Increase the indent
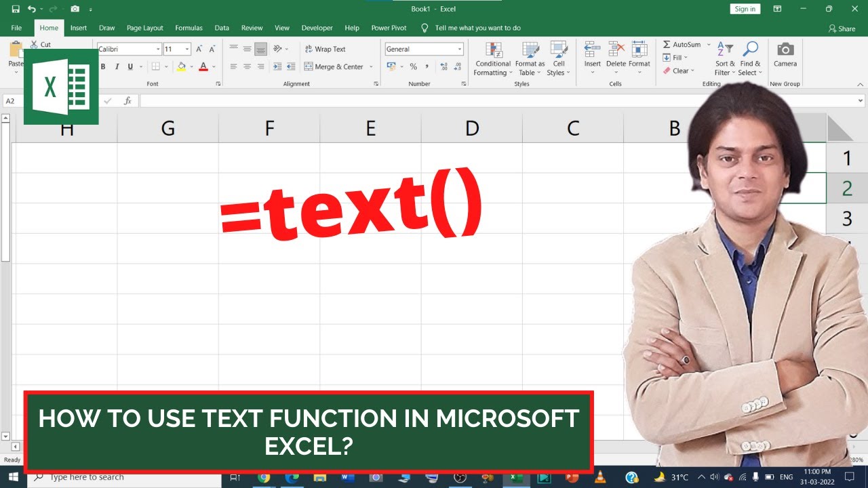This screenshot has width=868, height=488. click(x=292, y=66)
